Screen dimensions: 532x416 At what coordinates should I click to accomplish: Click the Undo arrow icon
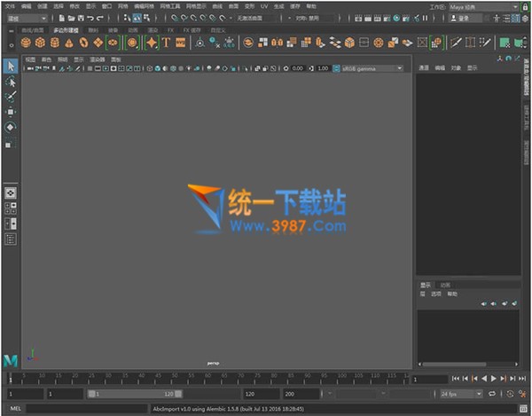pos(90,18)
